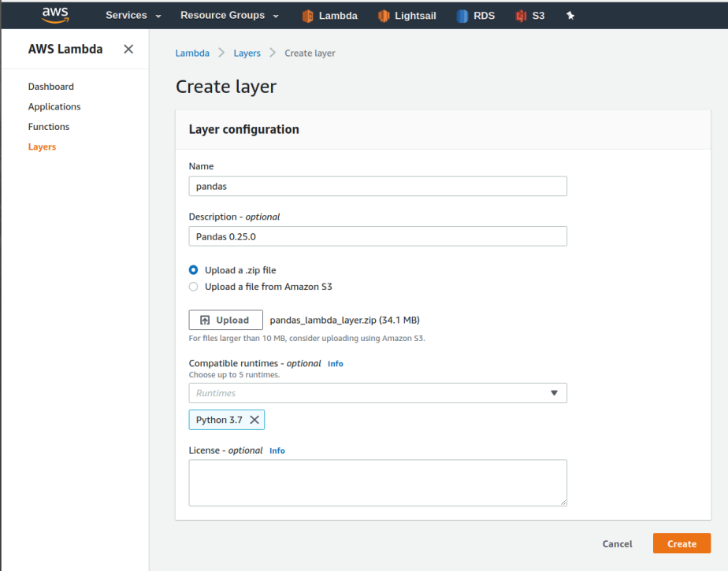The width and height of the screenshot is (728, 571).
Task: Click the pin icon in the navigation bar
Action: 570,15
